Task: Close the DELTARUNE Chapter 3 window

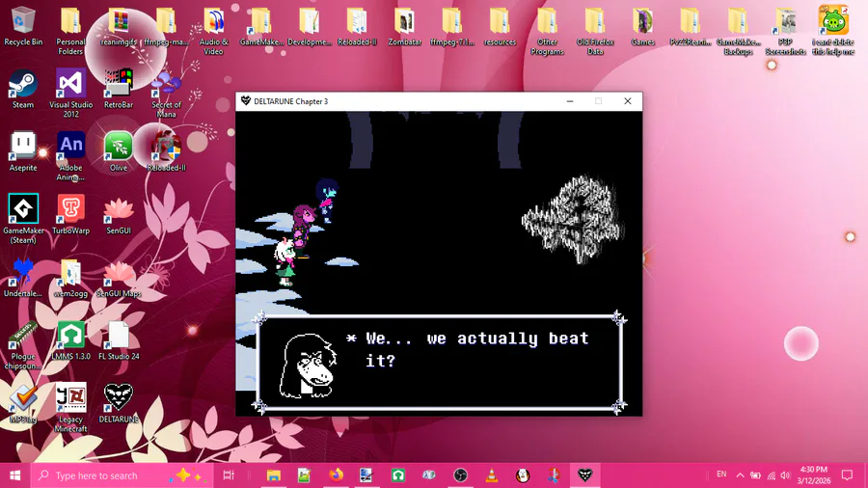Action: coord(627,101)
